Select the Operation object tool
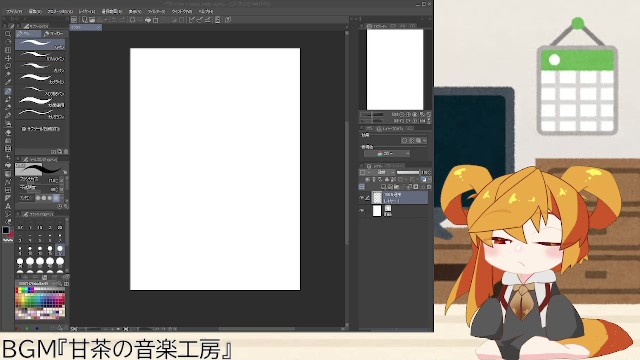 [8, 50]
